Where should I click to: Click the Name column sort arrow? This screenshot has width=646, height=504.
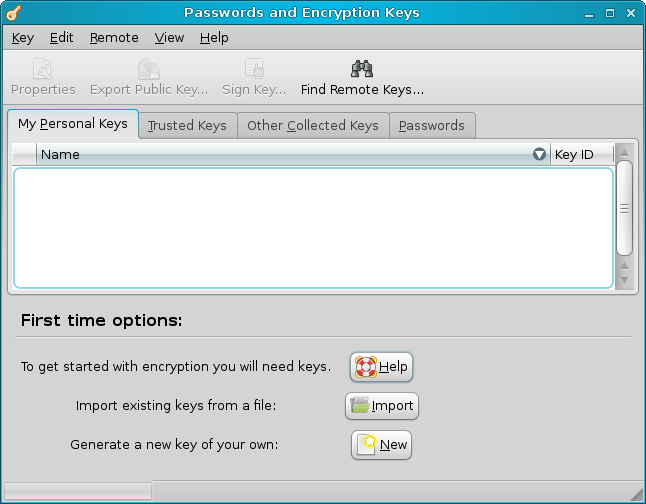pyautogui.click(x=540, y=154)
